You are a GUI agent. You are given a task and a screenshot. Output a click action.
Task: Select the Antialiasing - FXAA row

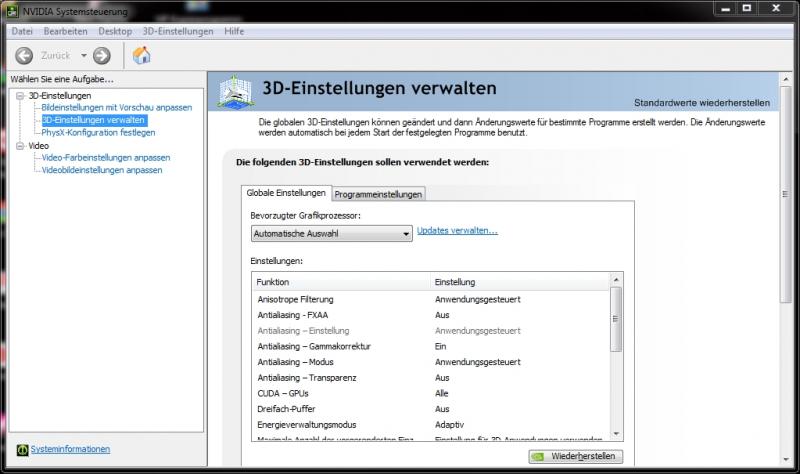click(431, 315)
